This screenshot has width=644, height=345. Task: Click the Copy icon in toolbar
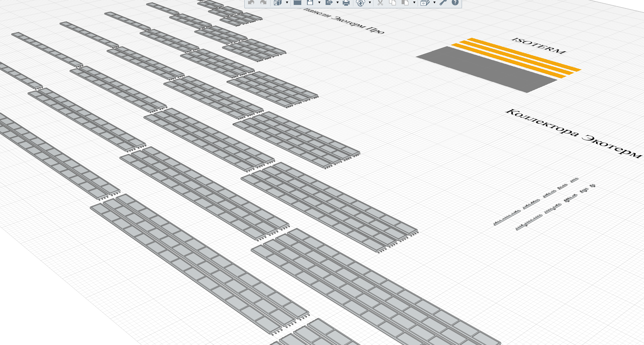coord(392,3)
